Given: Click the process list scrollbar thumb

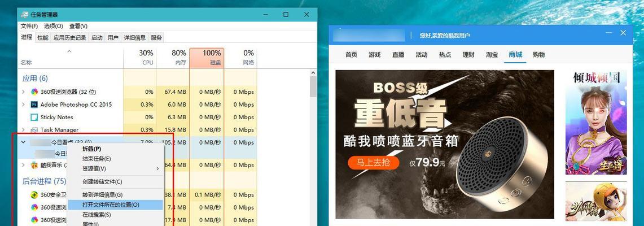Looking at the screenshot, I should [x=313, y=86].
